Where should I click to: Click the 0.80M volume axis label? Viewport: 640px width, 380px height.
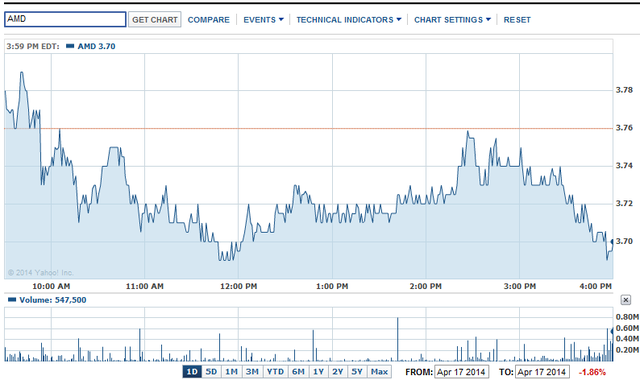tap(627, 317)
